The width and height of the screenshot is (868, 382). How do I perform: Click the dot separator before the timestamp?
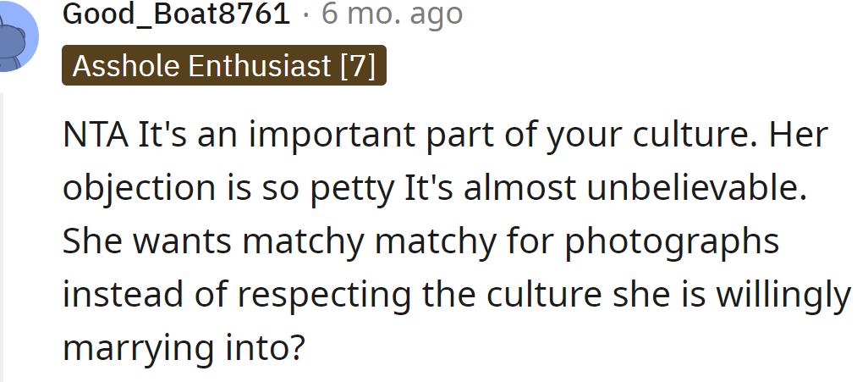coord(305,15)
